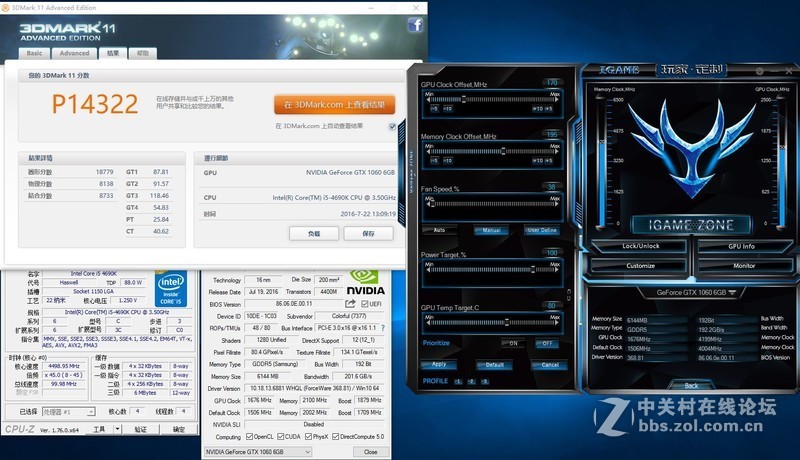Set fan mode to User Define
The height and width of the screenshot is (460, 800).
tap(542, 231)
